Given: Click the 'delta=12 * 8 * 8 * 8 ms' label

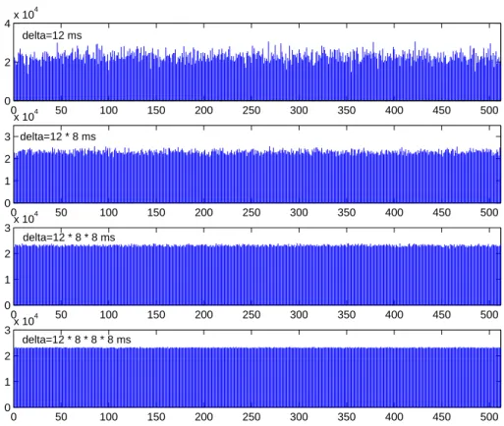Looking at the screenshot, I should tap(77, 340).
